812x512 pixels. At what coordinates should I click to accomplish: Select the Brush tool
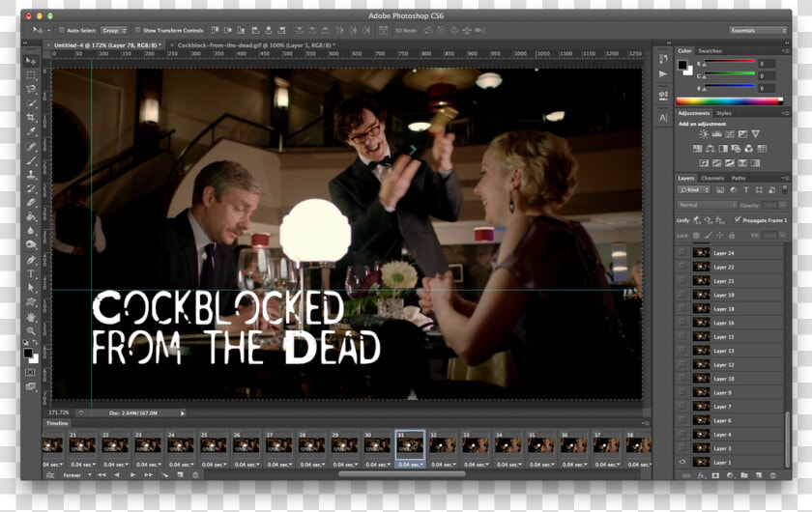point(31,160)
